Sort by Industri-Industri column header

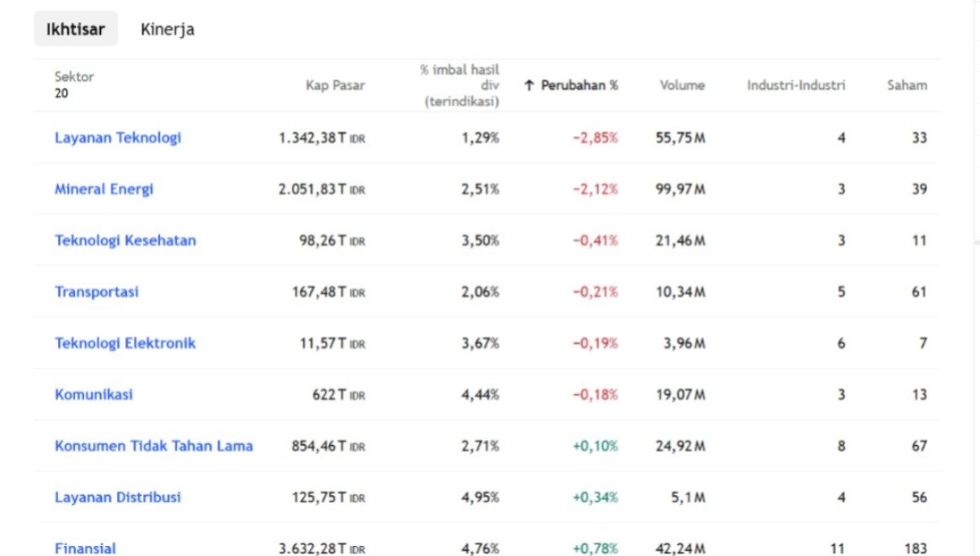point(796,85)
